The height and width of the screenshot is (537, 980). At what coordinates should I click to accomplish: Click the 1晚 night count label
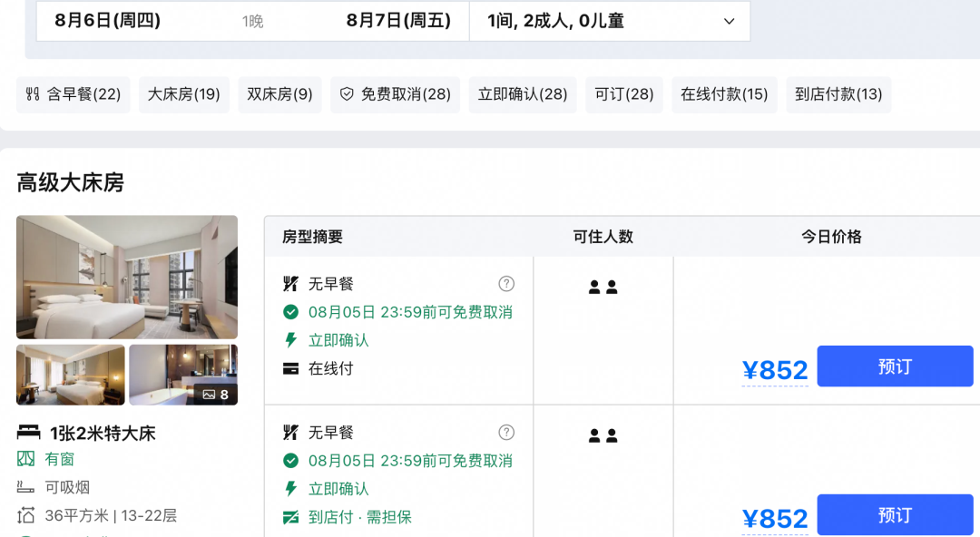pos(253,22)
